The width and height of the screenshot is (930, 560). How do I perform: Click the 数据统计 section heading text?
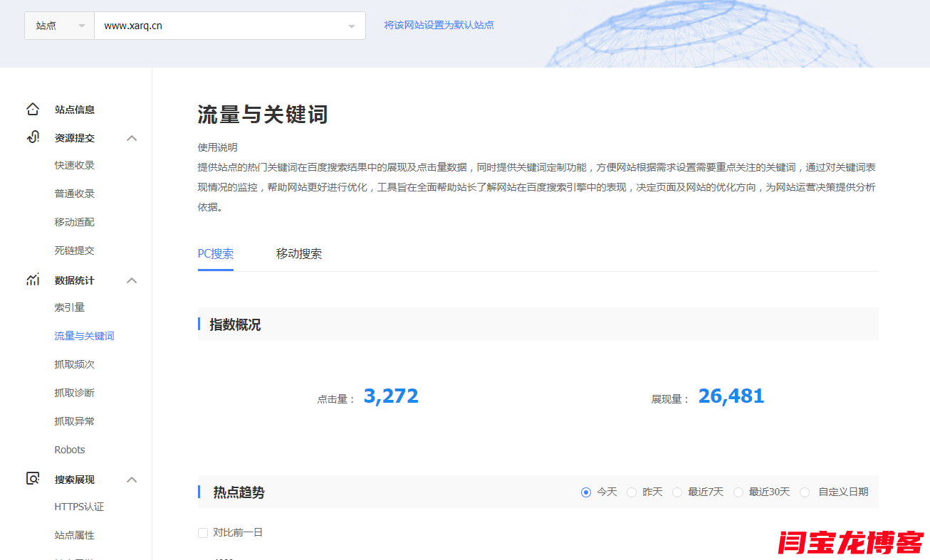[x=75, y=280]
